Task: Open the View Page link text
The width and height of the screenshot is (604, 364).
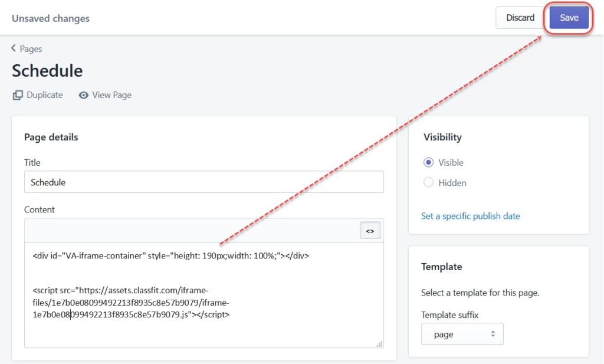Action: 111,95
